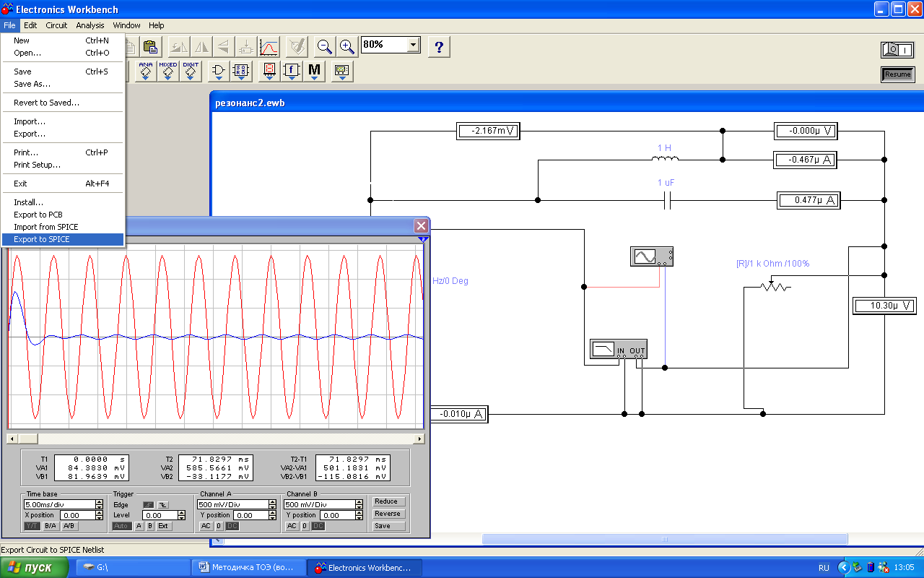Open the DIGIT digital ICs parts bin
This screenshot has height=578, width=924.
(191, 71)
